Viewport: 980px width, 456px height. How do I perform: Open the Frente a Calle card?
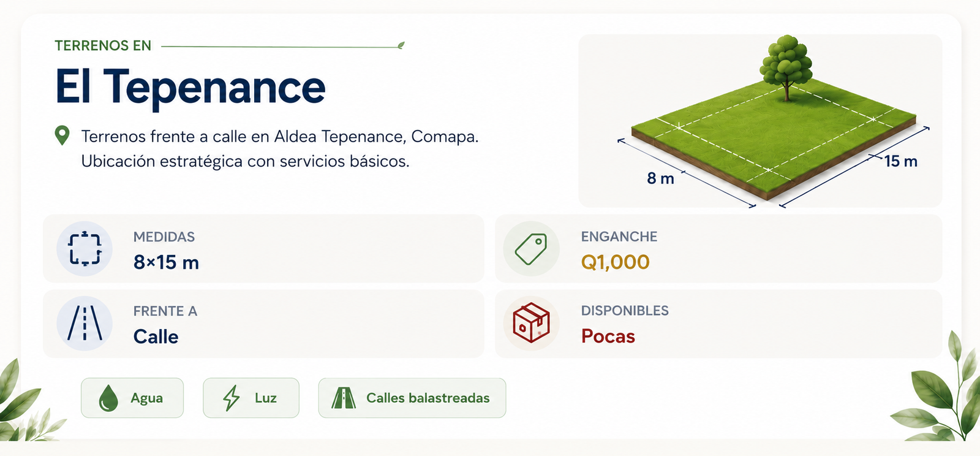click(x=263, y=324)
